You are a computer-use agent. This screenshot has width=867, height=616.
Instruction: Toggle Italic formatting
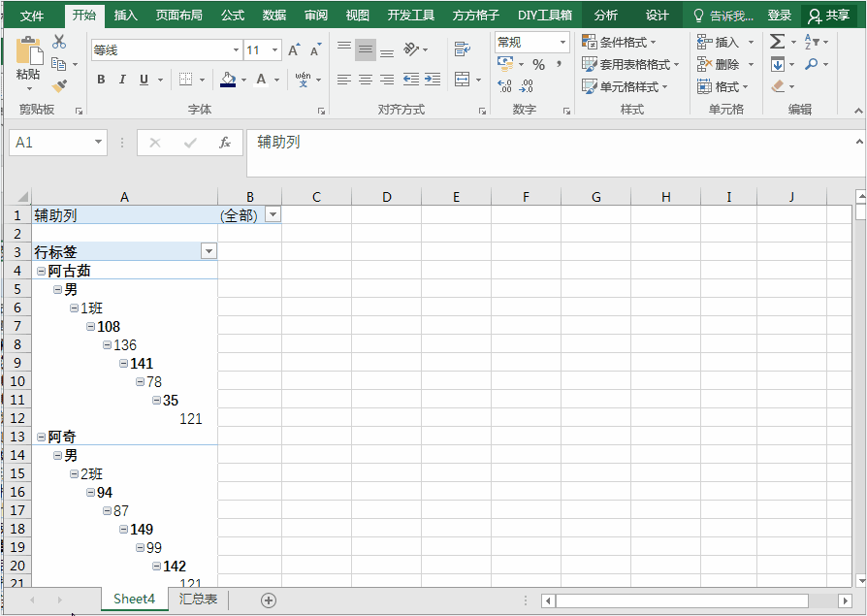(122, 80)
